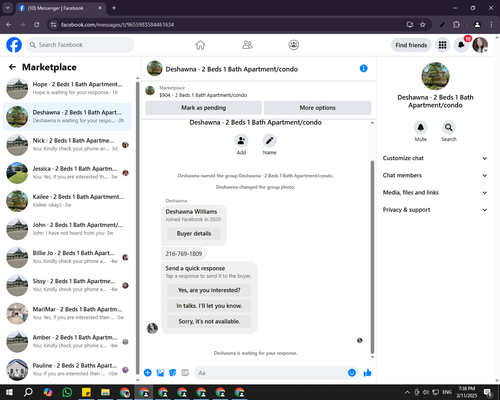
Task: Open Billie Jo's apartment conversation
Action: coord(68,257)
